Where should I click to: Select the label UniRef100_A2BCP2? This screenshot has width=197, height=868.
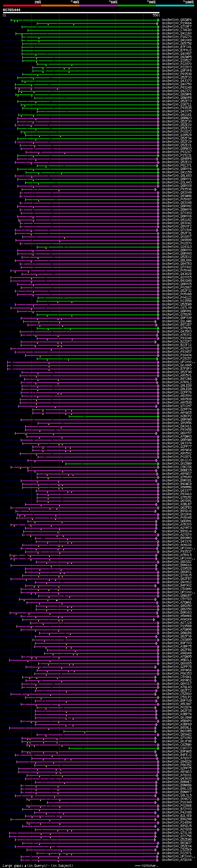click(177, 416)
